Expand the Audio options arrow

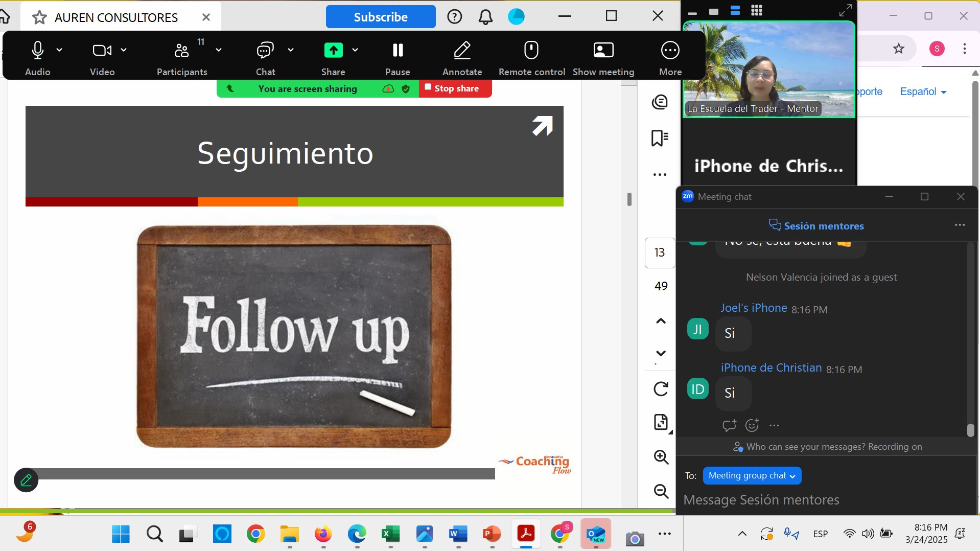click(x=59, y=50)
